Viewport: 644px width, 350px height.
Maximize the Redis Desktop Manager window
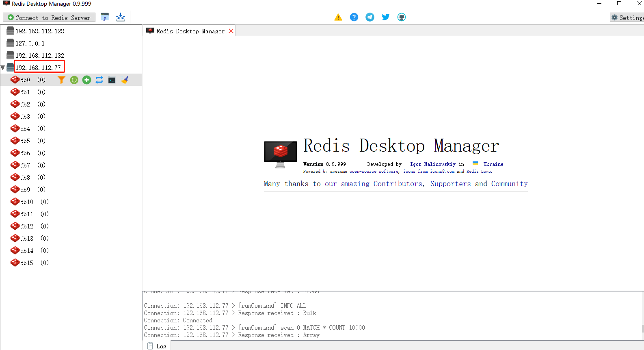[619, 4]
